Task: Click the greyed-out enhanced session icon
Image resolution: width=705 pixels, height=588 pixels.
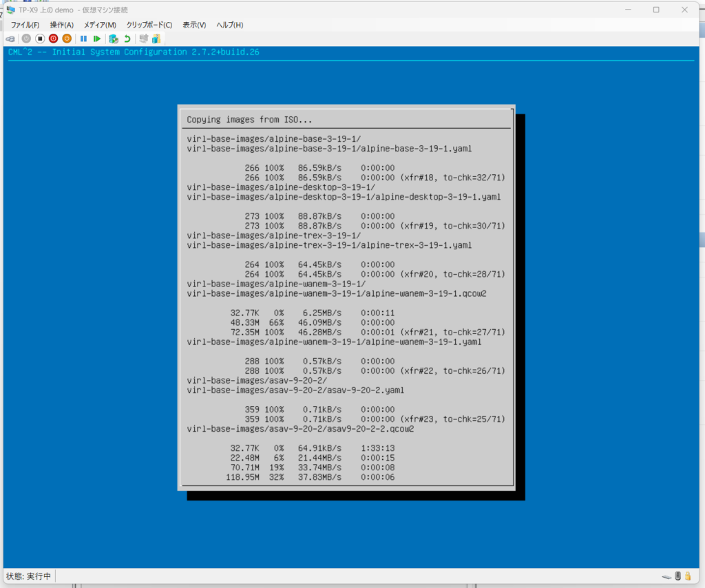Action: (143, 39)
